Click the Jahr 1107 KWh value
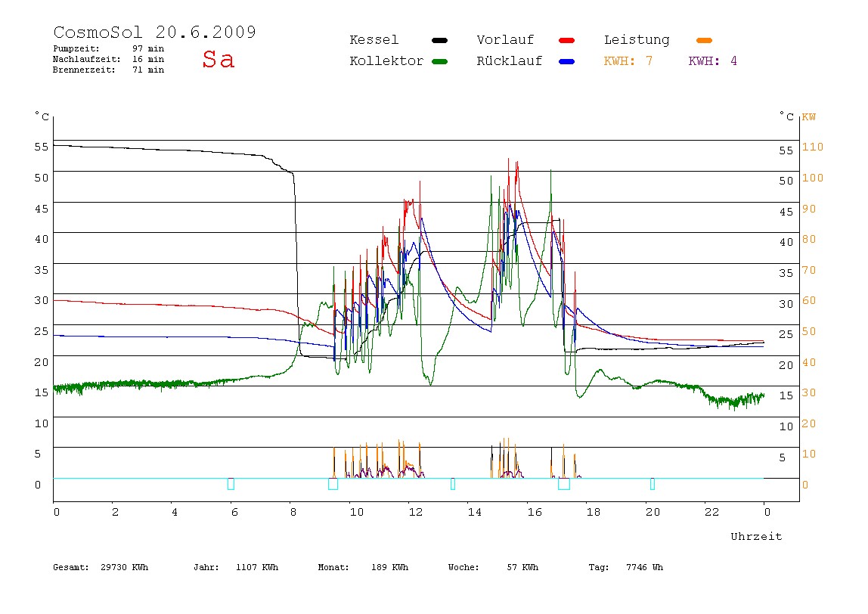The width and height of the screenshot is (868, 614). 236,567
